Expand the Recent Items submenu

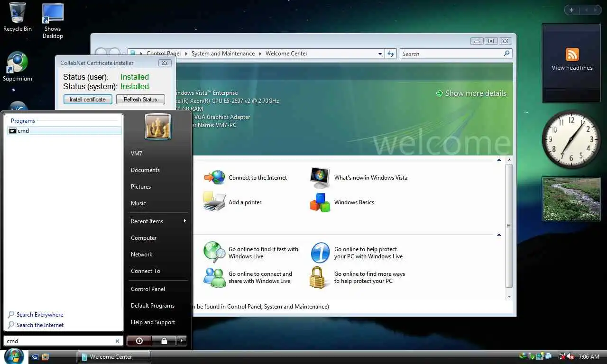pos(184,221)
